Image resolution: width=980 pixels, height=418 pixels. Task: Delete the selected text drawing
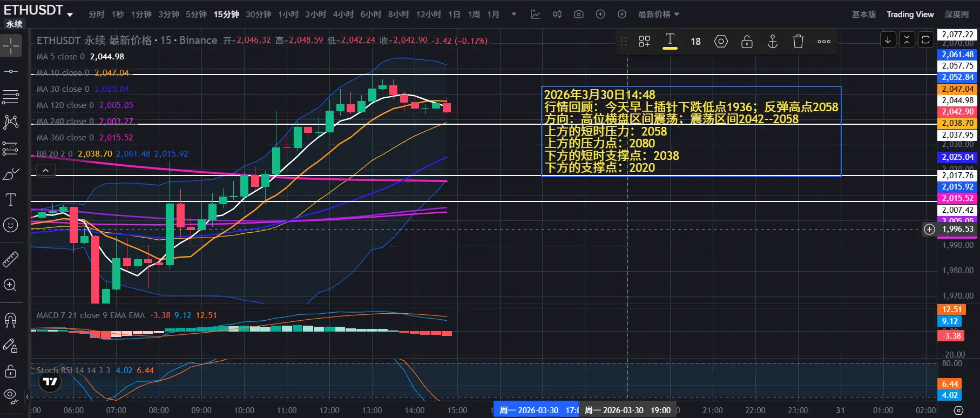(x=798, y=42)
